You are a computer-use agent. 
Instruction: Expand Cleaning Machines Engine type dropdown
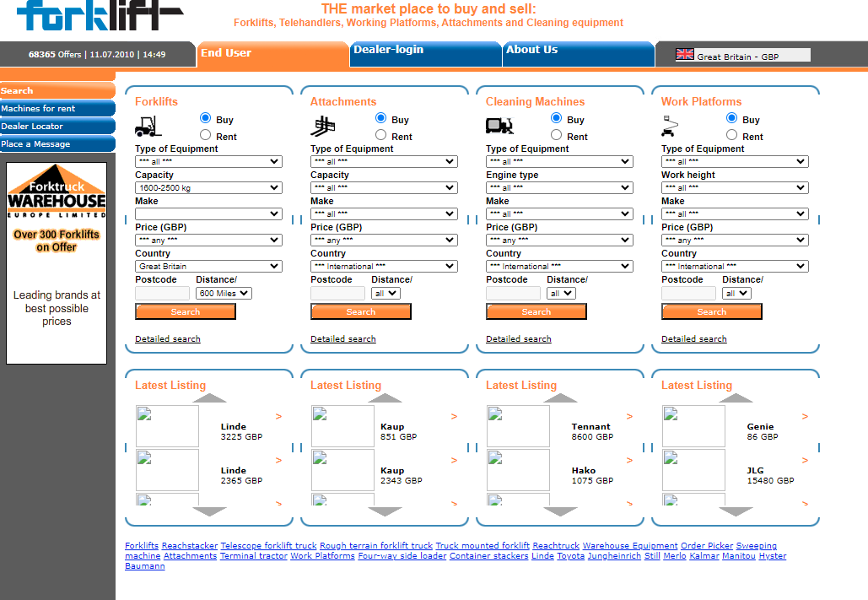(559, 188)
